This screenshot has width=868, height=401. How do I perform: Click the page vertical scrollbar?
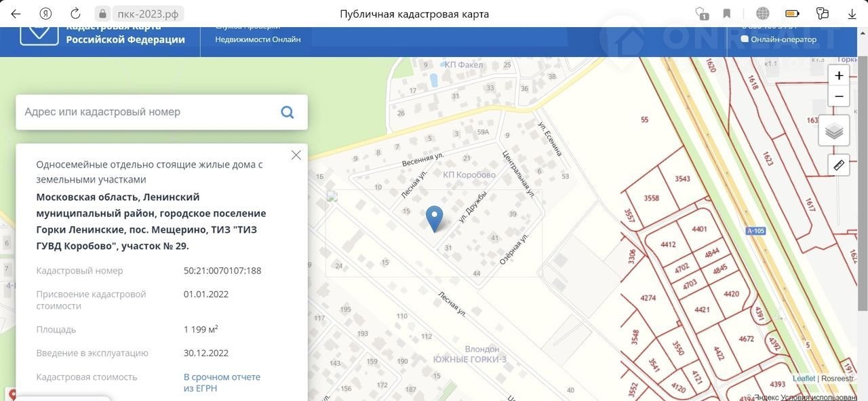pos(863,204)
